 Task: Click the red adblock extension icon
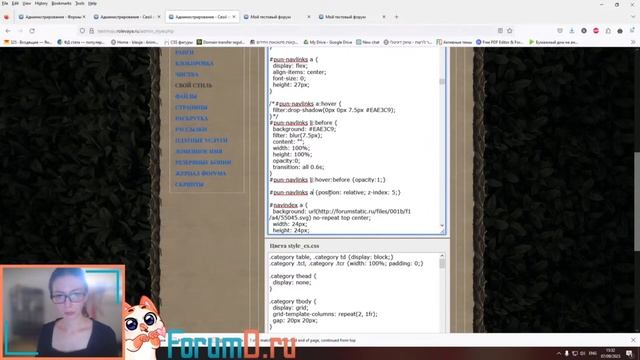596,31
